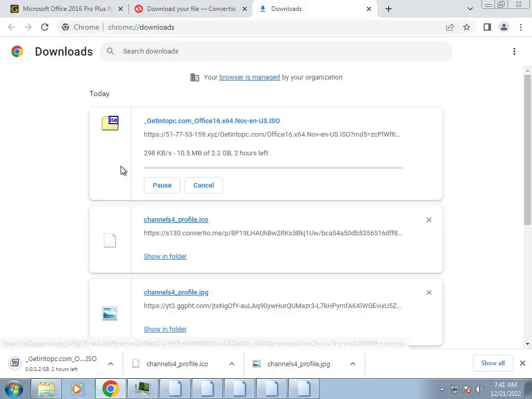Open Windows Media Player from the taskbar

coord(78,389)
